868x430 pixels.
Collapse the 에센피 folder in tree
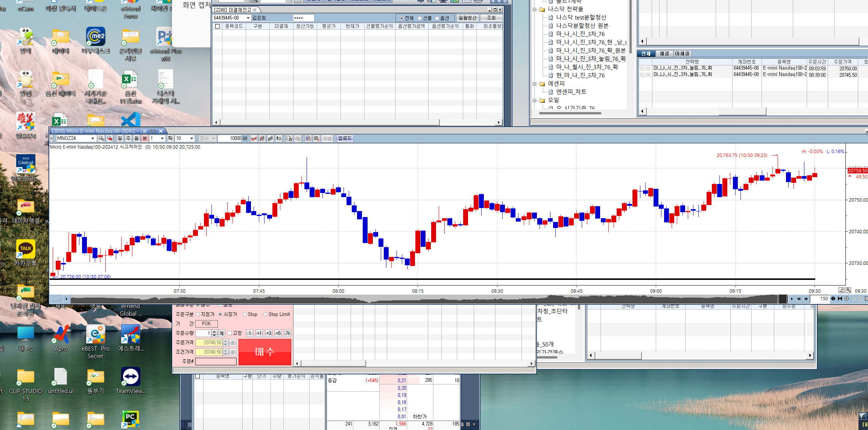point(534,84)
